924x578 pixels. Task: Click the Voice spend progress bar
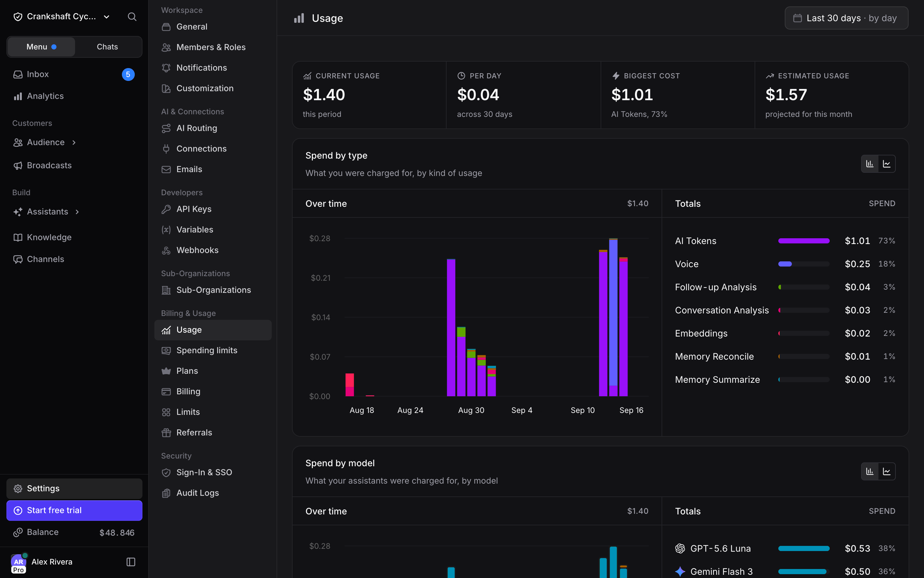coord(804,264)
